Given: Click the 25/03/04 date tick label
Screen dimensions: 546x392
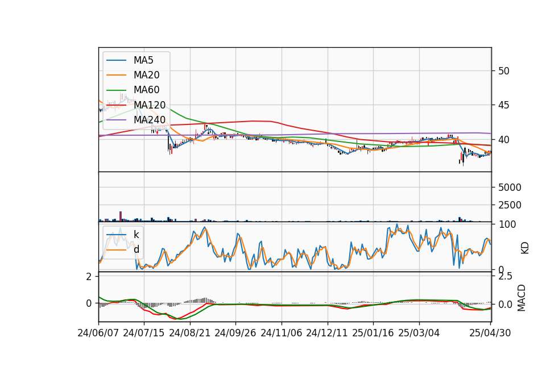Looking at the screenshot, I should click(x=419, y=333).
